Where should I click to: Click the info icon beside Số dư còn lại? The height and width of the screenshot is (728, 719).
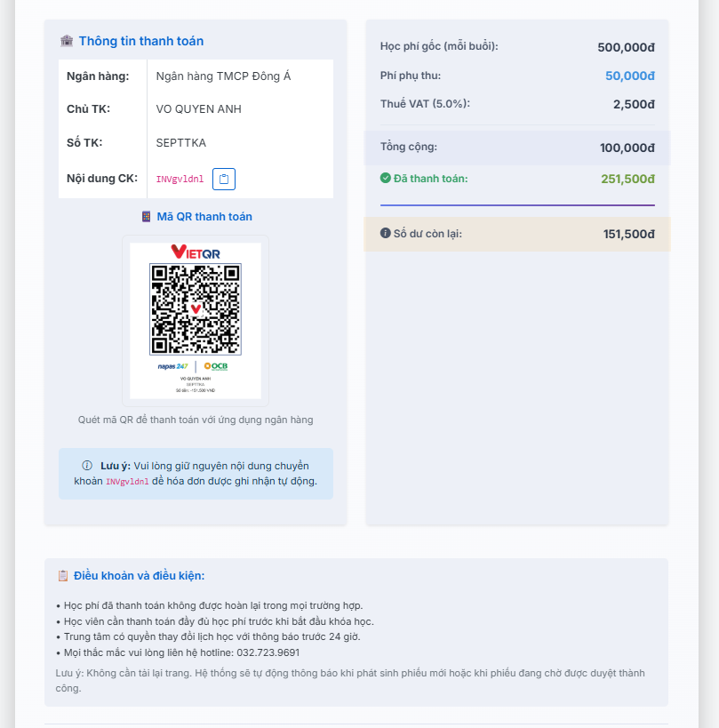click(386, 234)
